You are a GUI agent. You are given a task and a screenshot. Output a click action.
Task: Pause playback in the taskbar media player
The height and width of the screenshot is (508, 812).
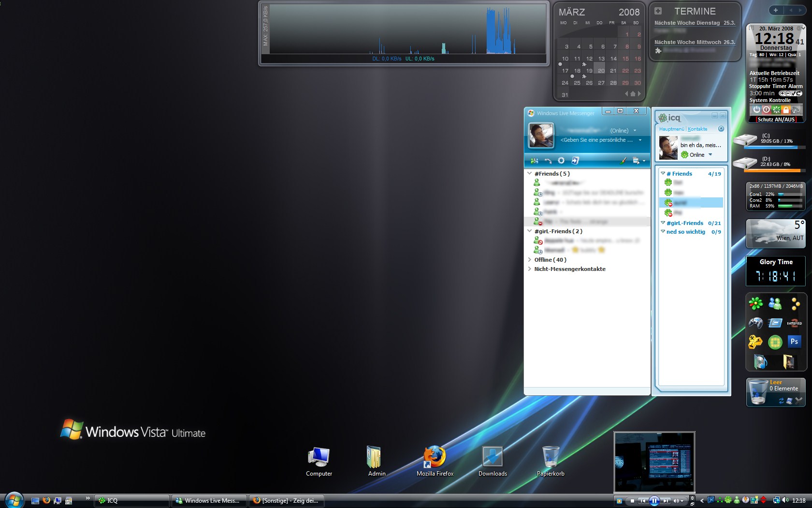[x=654, y=501]
